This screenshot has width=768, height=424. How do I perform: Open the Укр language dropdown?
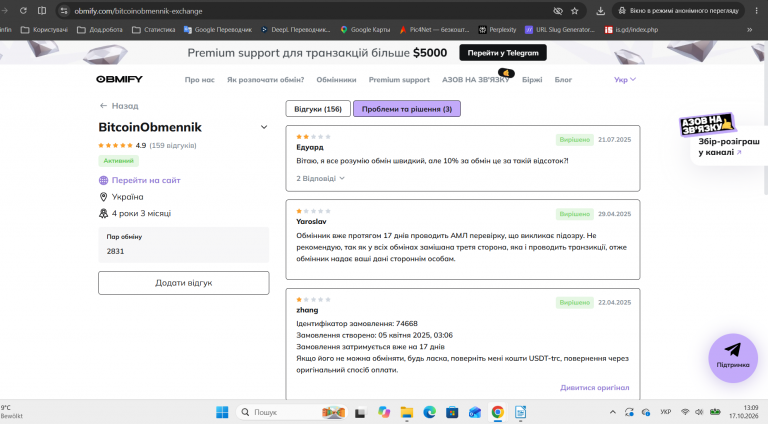coord(625,80)
